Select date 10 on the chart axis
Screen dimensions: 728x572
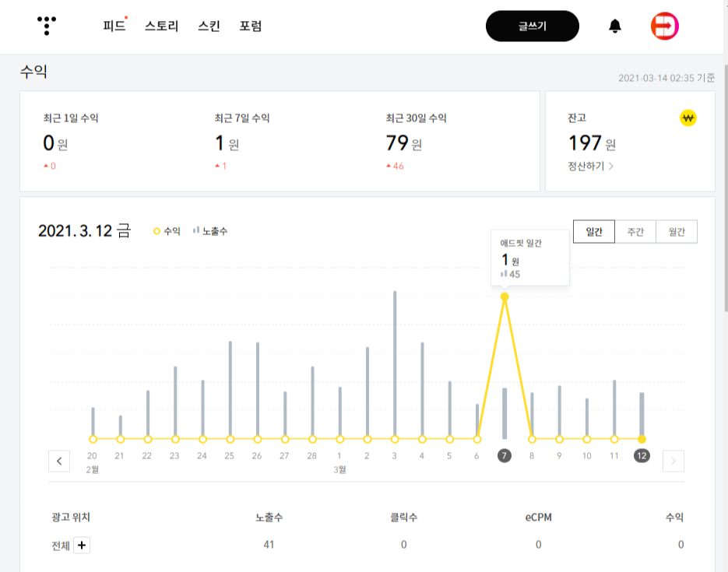point(587,456)
